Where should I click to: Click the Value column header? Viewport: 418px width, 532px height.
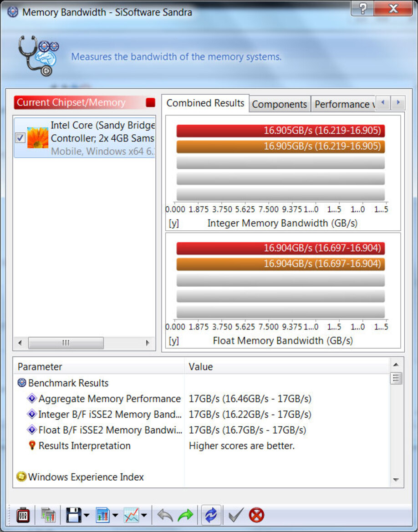(x=287, y=367)
